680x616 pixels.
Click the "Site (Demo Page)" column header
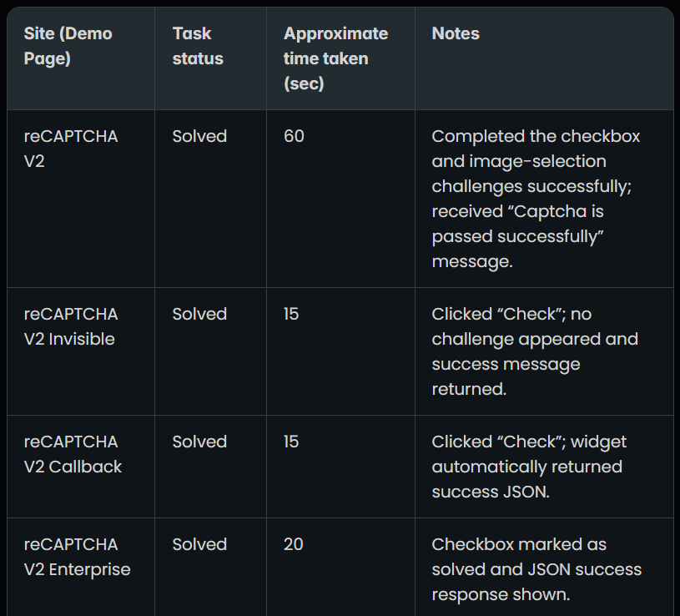[68, 46]
